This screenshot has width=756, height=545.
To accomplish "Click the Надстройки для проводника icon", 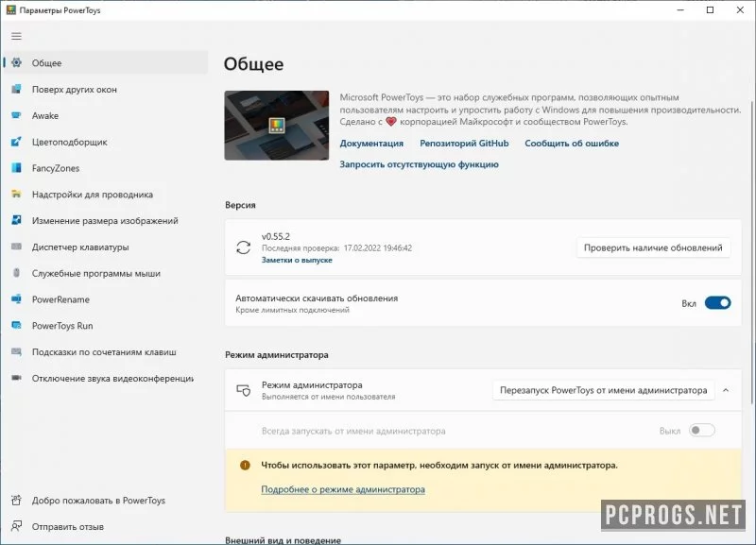I will (x=16, y=195).
